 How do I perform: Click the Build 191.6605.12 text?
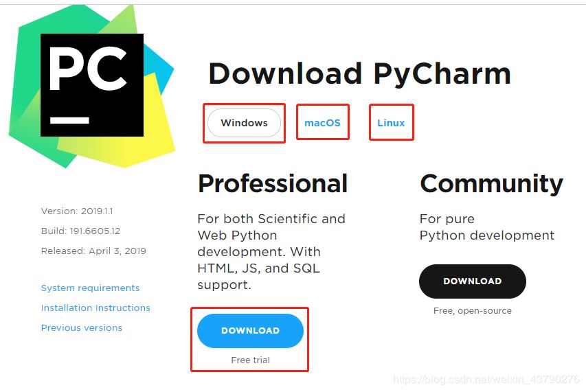(x=80, y=231)
